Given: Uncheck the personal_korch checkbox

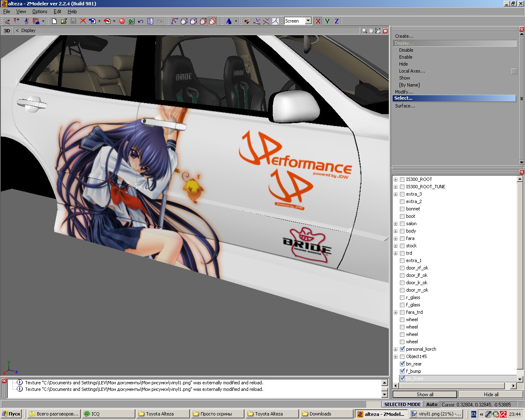Looking at the screenshot, I should tap(402, 349).
